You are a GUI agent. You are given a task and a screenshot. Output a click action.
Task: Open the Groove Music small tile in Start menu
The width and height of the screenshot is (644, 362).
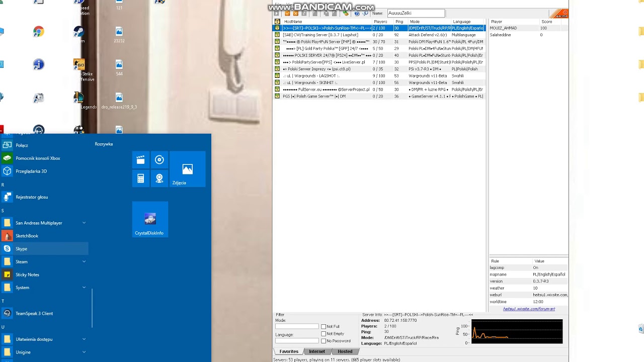point(159,160)
